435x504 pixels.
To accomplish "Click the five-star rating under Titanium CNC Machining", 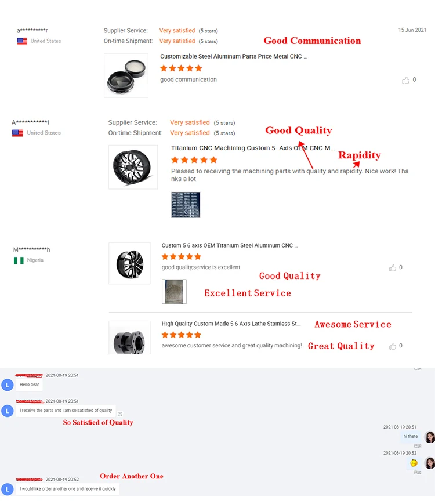I will [x=194, y=160].
